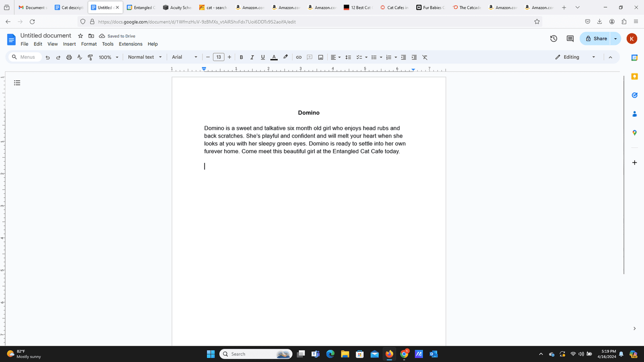Open the text color picker
The width and height of the screenshot is (644, 362).
274,57
